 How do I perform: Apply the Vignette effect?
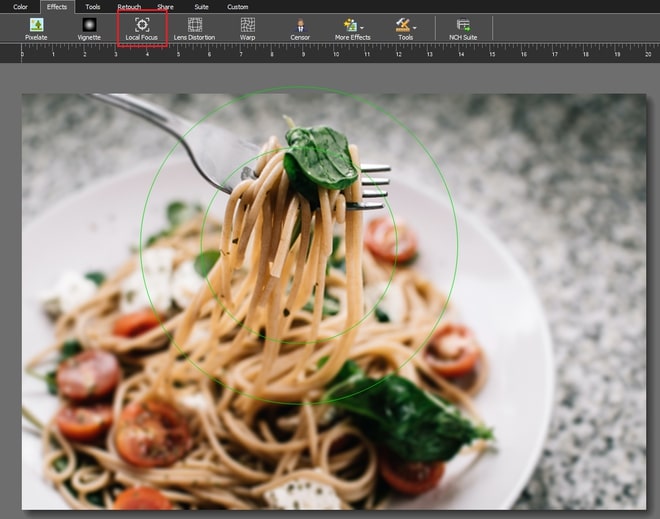tap(89, 29)
